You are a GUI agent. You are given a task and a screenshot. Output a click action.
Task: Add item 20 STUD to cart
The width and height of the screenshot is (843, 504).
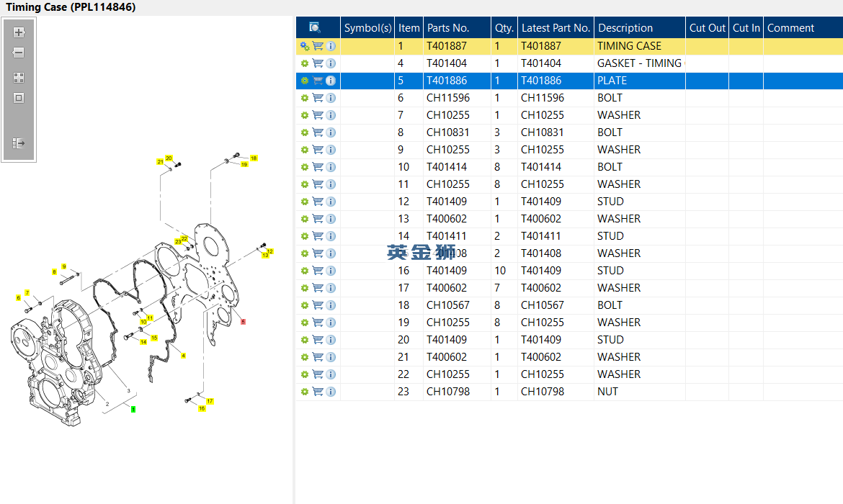tap(318, 340)
